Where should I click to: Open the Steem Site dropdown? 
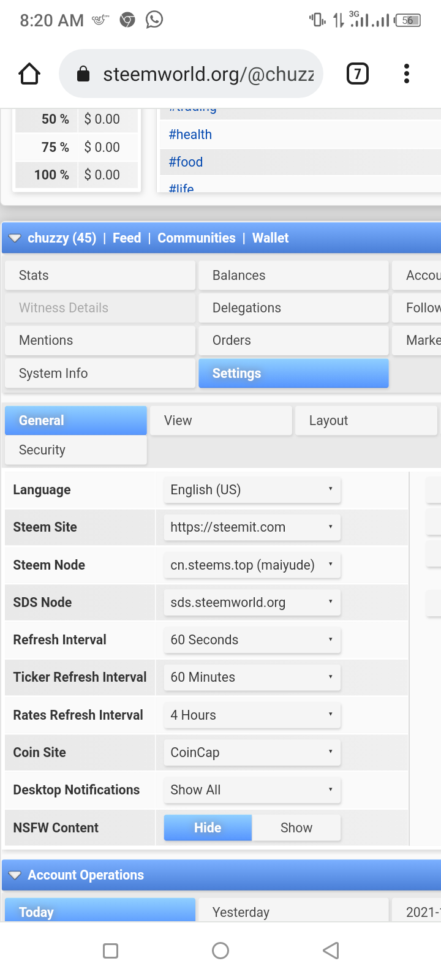252,527
